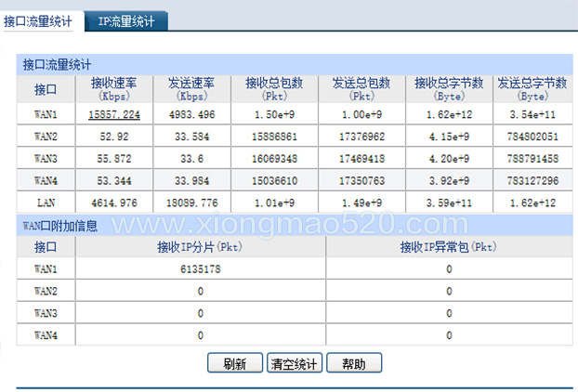Click the 发送总包数 (Pkt) column header

(361, 89)
